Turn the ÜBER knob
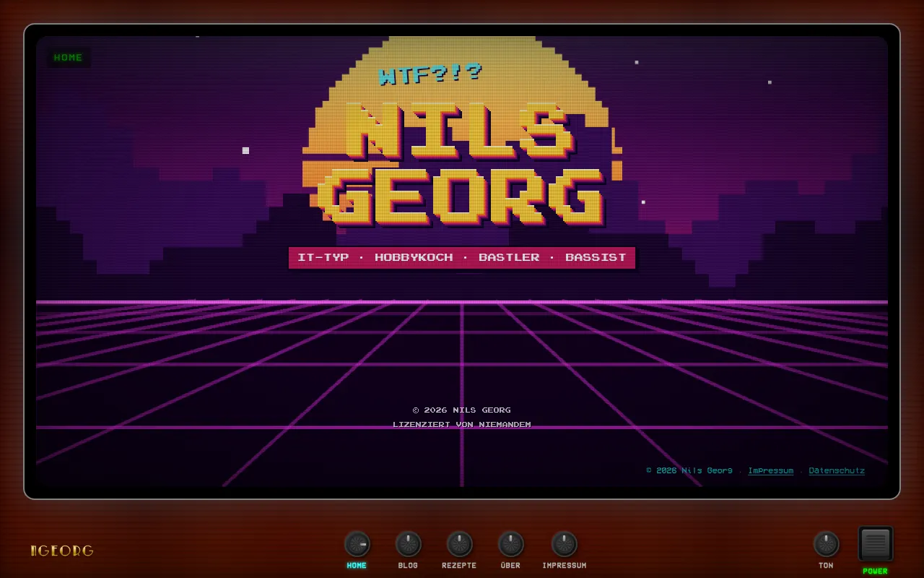The width and height of the screenshot is (924, 578). [x=510, y=544]
